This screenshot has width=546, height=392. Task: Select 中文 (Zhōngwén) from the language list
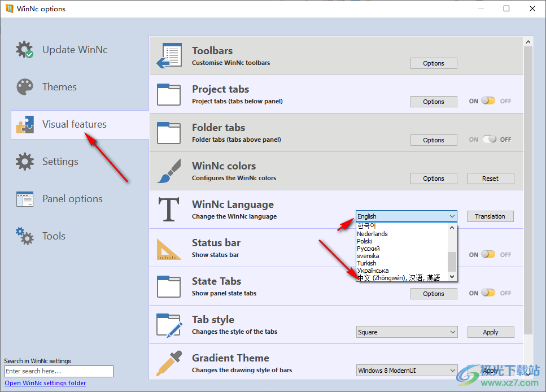coord(402,278)
